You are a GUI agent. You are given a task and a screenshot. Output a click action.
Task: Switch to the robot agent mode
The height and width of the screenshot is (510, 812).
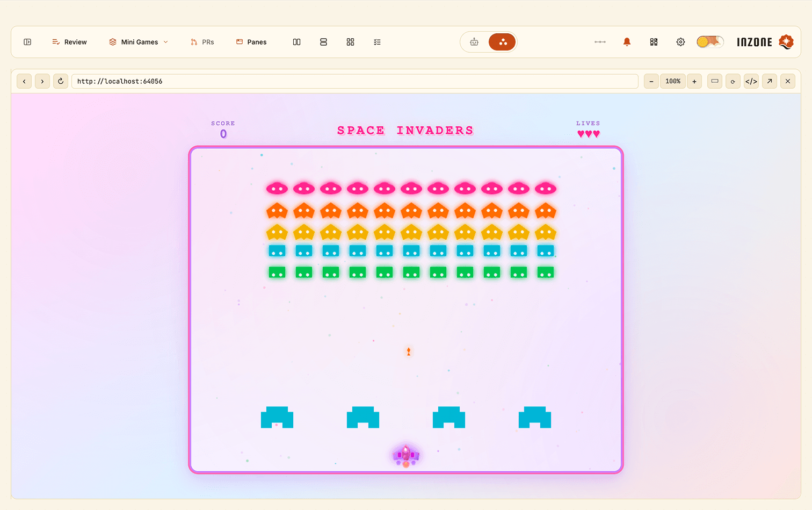pyautogui.click(x=474, y=42)
